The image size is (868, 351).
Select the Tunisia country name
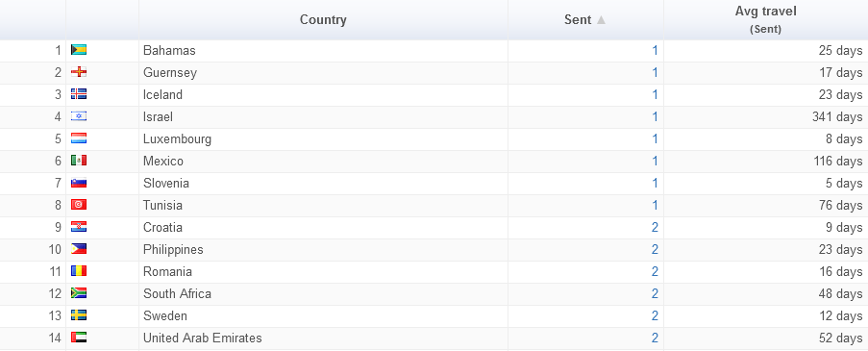click(x=162, y=206)
